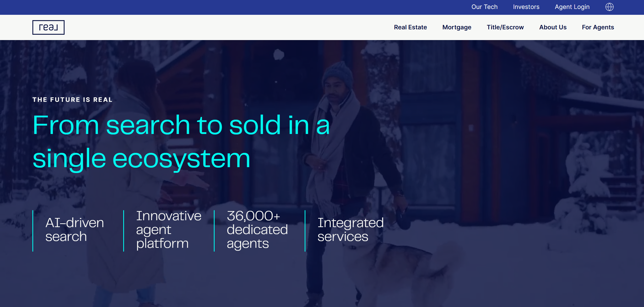644x307 pixels.
Task: Go to the Investors page
Action: [x=526, y=7]
